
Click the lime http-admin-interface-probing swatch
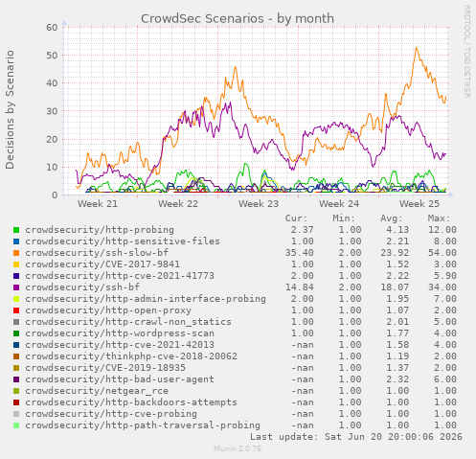[16, 299]
